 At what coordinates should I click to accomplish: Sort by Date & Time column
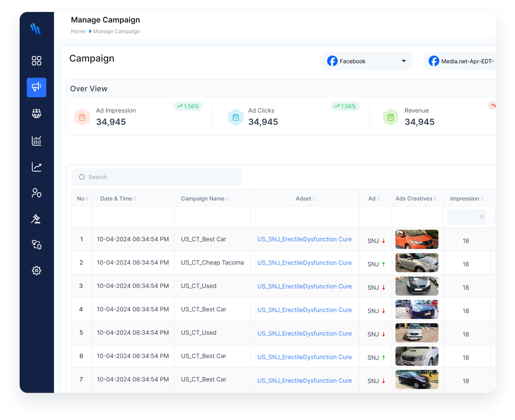(x=135, y=199)
